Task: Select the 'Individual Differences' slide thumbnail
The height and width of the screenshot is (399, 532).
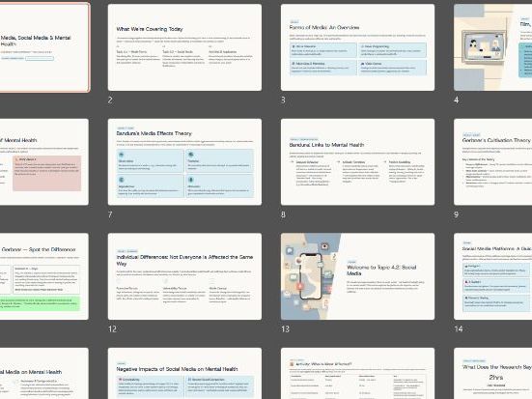Action: pyautogui.click(x=184, y=276)
